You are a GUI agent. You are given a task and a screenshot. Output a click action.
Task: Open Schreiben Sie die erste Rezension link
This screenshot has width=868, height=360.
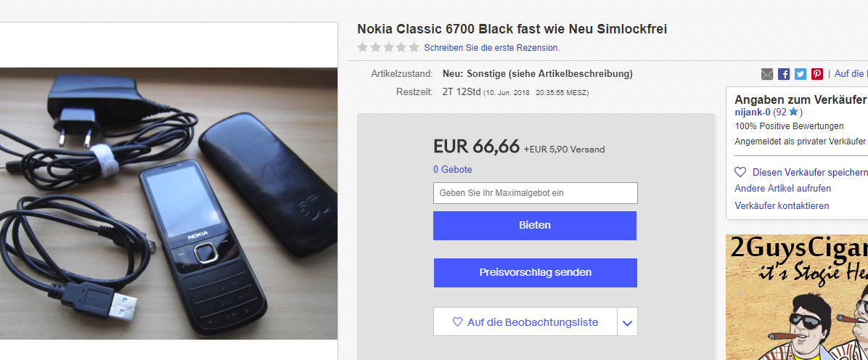[491, 48]
